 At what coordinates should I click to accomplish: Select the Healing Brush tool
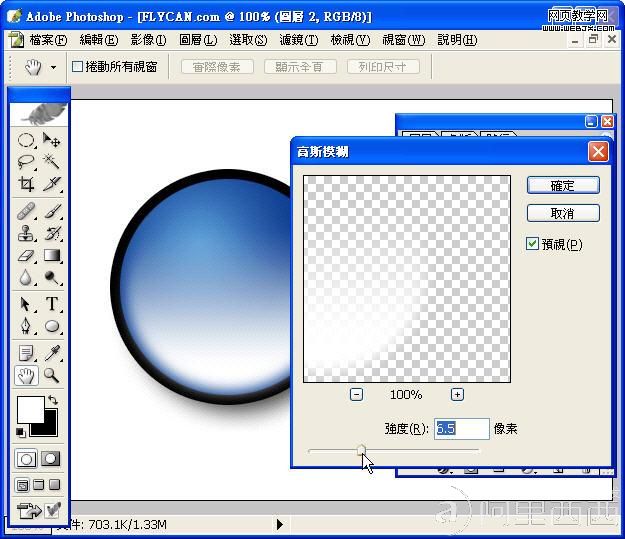tap(26, 211)
